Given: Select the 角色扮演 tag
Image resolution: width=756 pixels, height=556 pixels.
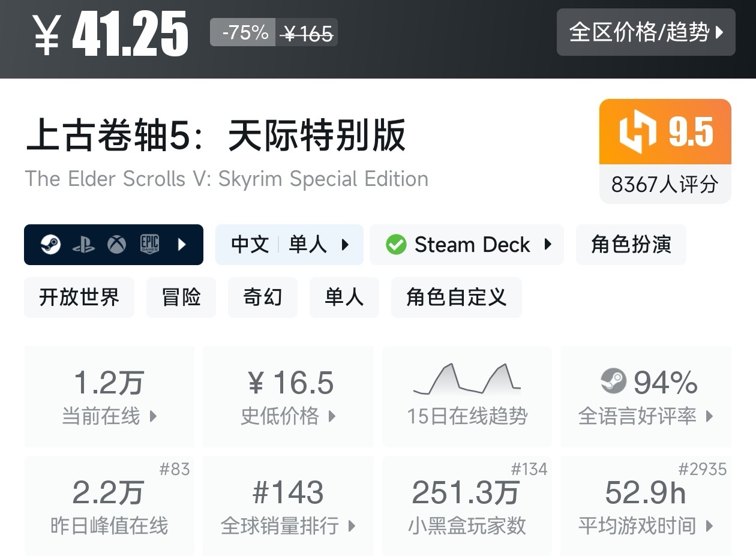Looking at the screenshot, I should [x=631, y=245].
